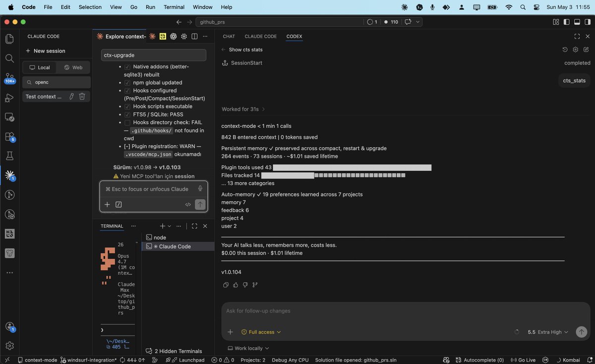
Task: Open the Full access permissions dropdown
Action: tap(261, 332)
